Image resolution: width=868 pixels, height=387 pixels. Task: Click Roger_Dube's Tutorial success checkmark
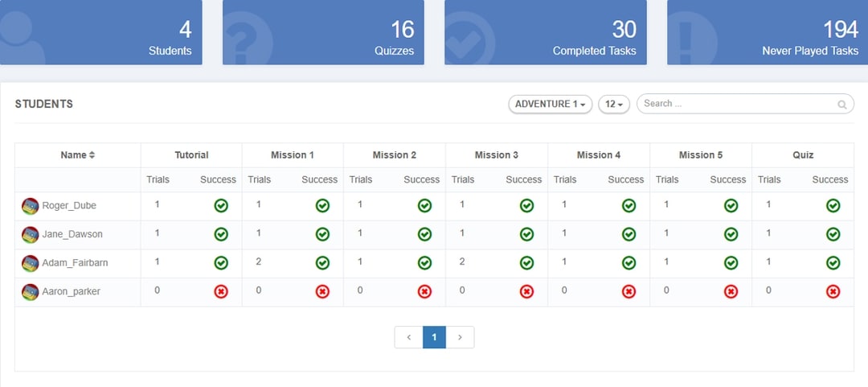(x=221, y=206)
